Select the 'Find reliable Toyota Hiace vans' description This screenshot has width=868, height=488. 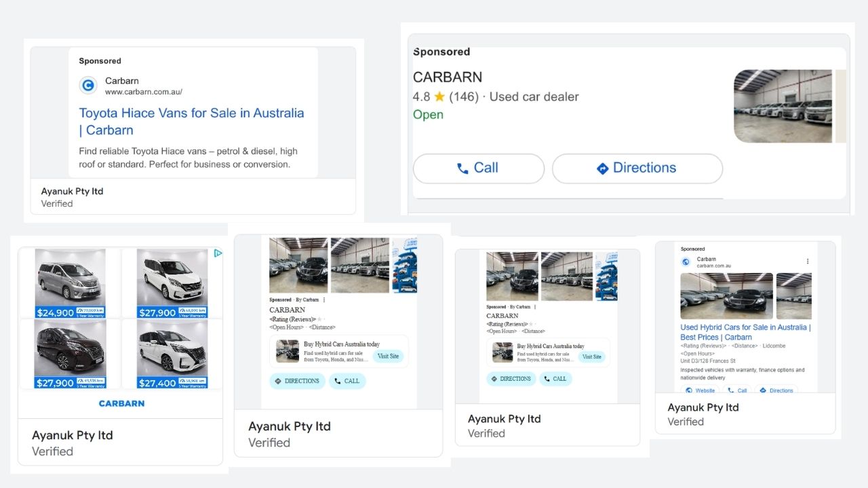[x=188, y=157]
